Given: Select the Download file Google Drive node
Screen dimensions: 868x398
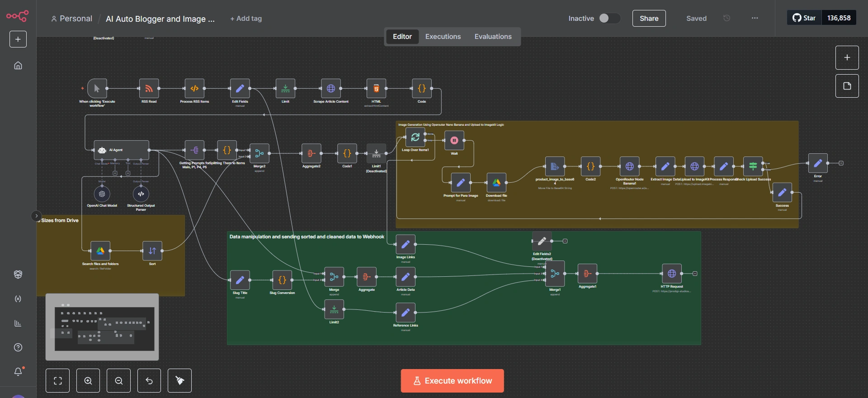Looking at the screenshot, I should pyautogui.click(x=496, y=183).
